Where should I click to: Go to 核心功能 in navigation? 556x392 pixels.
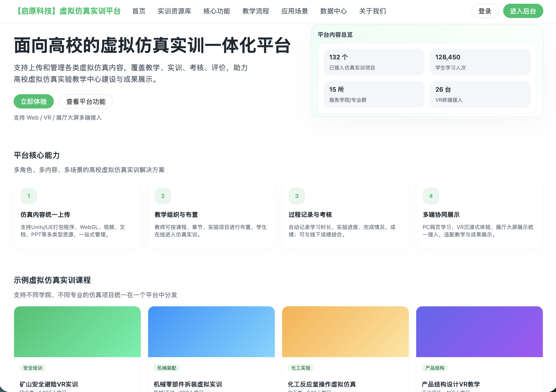(216, 11)
